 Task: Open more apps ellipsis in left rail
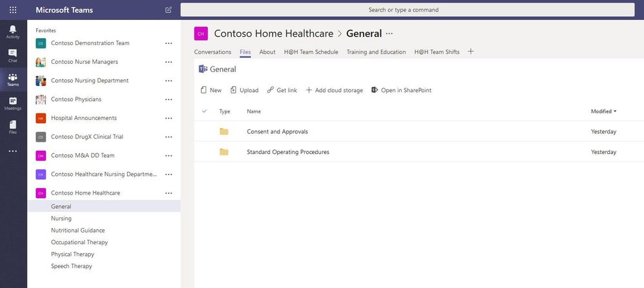tap(13, 151)
